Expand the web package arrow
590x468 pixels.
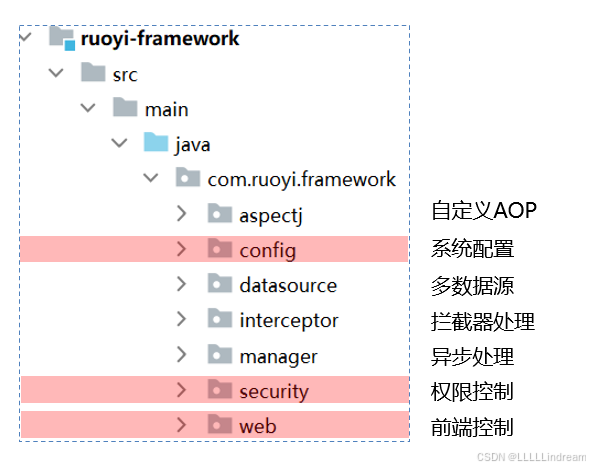click(181, 425)
